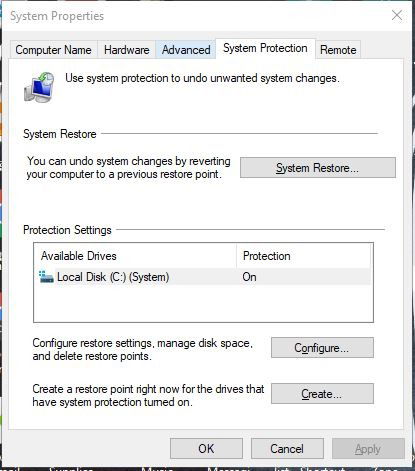Switch to the Computer Name tab
This screenshot has height=471, width=415.
pos(53,50)
